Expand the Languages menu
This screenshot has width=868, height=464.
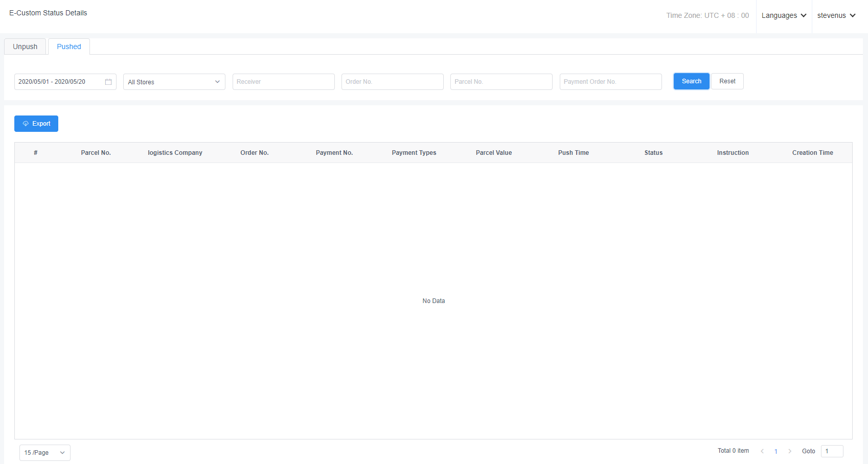coord(784,15)
